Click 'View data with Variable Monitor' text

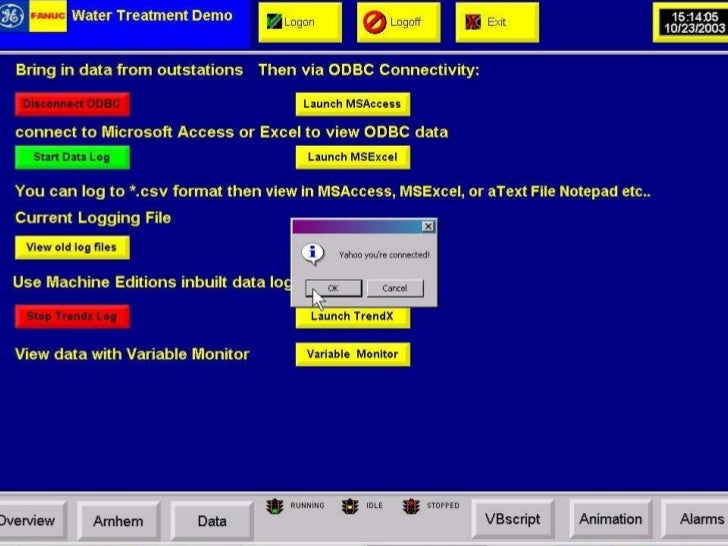pos(132,354)
